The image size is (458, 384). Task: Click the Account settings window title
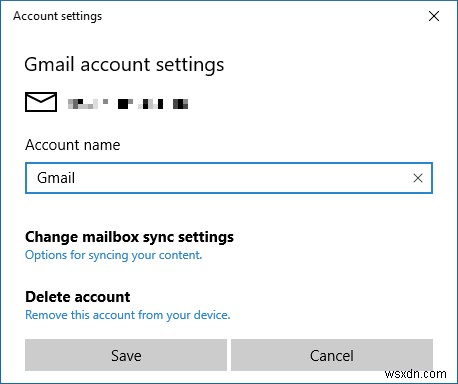tap(58, 16)
